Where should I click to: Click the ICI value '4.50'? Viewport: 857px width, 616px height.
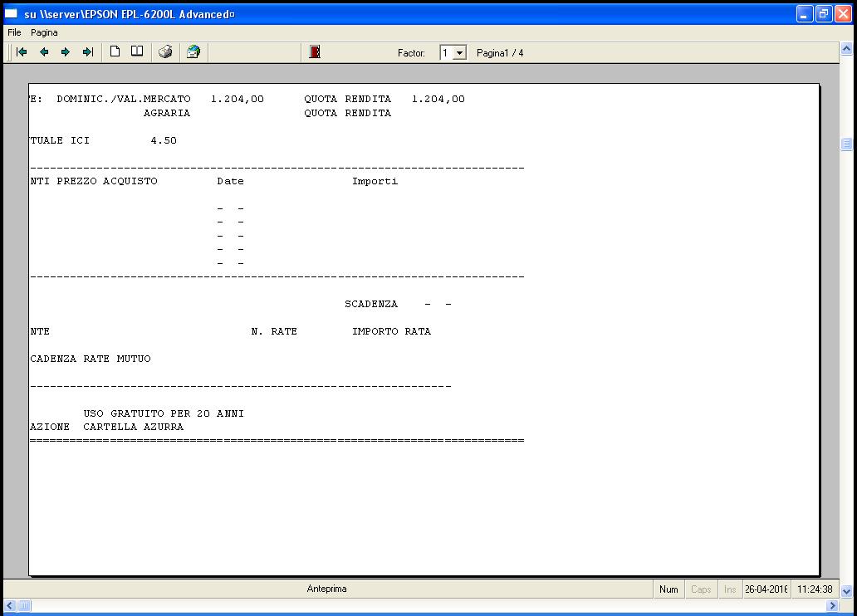[164, 140]
